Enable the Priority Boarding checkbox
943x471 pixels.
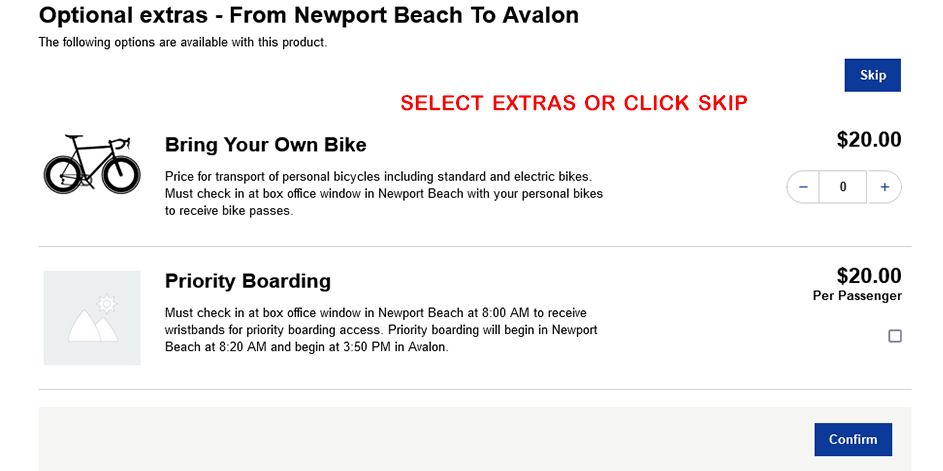pos(895,336)
